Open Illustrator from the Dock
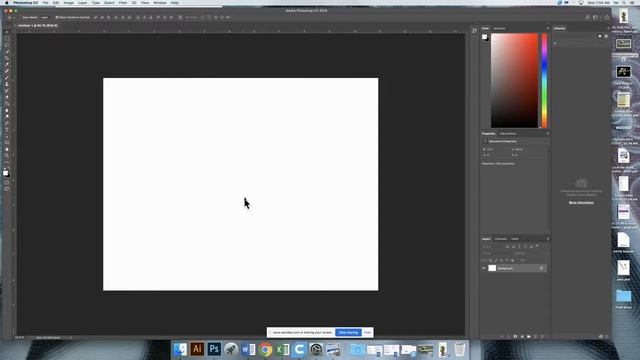640x360 pixels. click(x=197, y=349)
